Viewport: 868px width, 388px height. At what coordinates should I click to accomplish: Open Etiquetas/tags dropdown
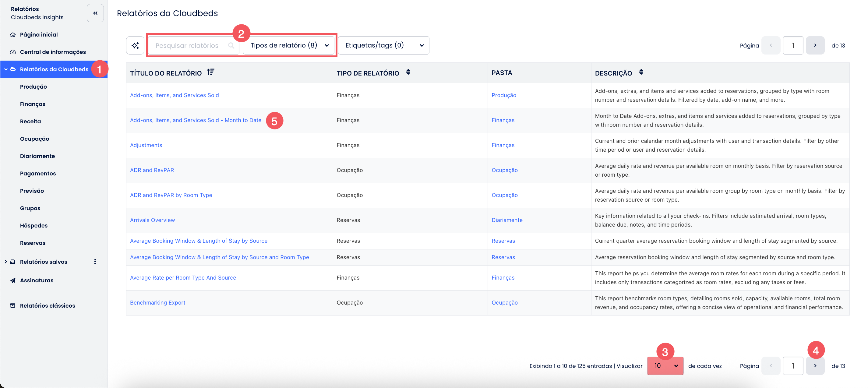click(x=383, y=45)
